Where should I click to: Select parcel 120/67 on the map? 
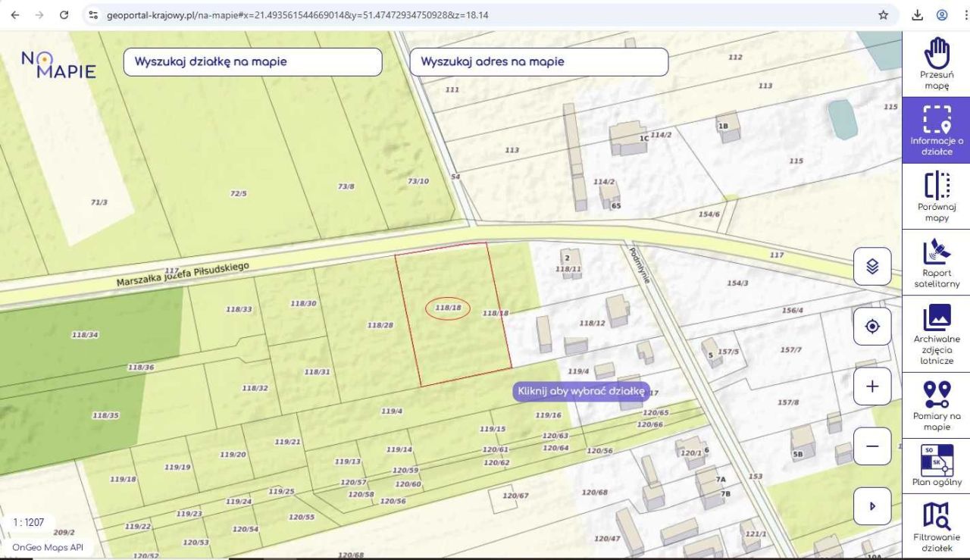click(515, 496)
